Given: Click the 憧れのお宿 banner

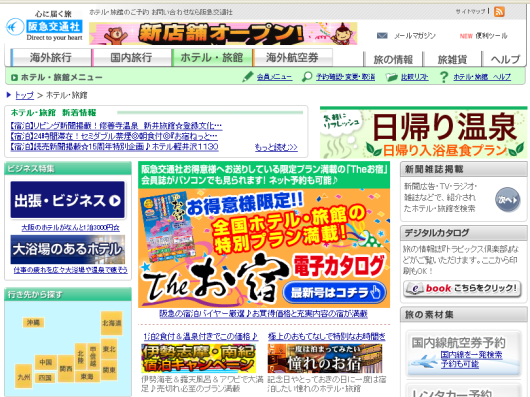Looking at the screenshot, I should point(325,358).
